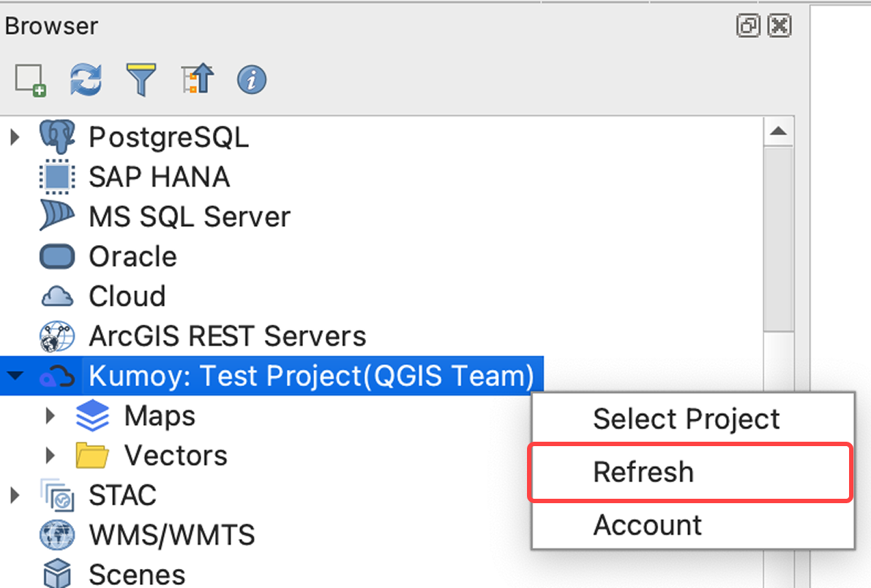Click the Refresh icon in Browser toolbar

pos(86,80)
